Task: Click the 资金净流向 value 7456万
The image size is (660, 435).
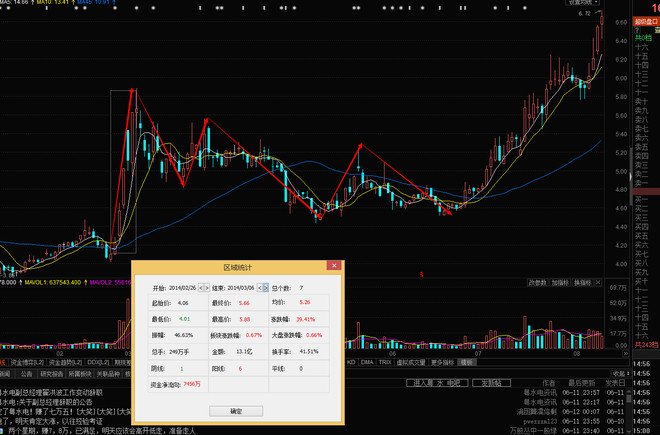Action: [192, 384]
